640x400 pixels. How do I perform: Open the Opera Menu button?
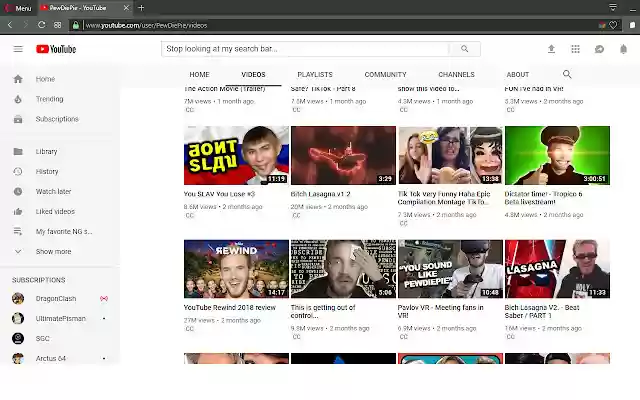18,8
